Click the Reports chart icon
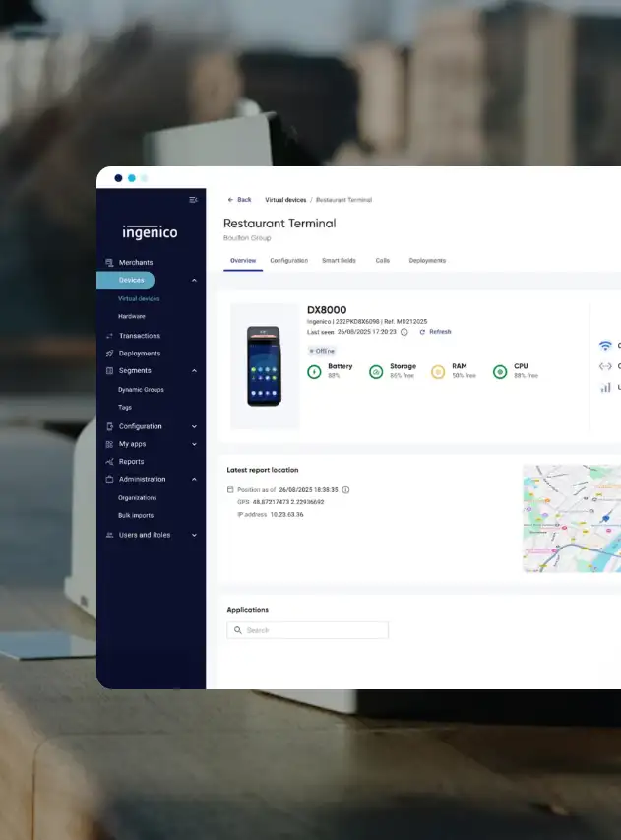 point(109,462)
